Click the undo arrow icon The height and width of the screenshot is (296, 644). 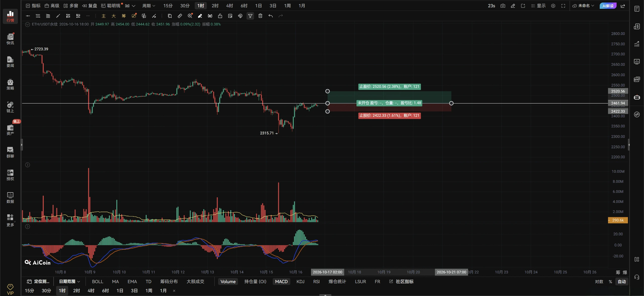270,16
